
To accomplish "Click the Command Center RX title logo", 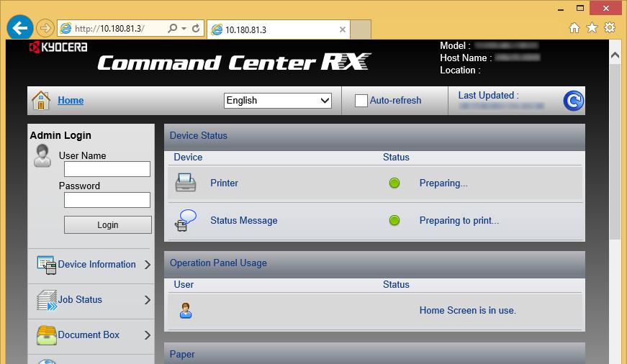I will coord(235,62).
